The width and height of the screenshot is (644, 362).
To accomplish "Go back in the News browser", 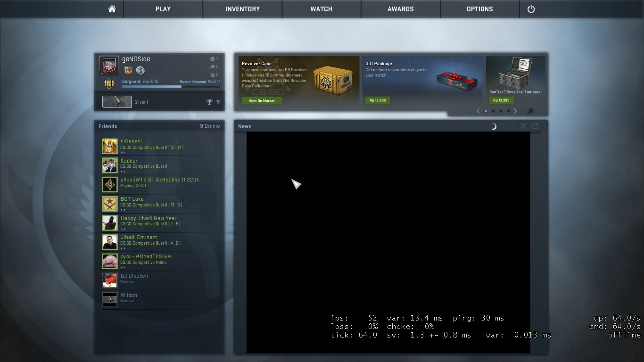I will [x=503, y=126].
